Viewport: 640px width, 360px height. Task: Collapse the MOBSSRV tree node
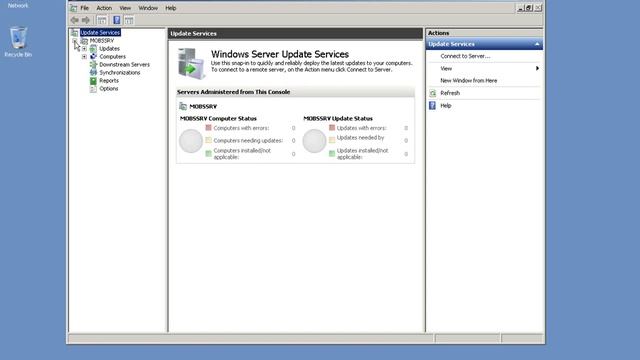click(75, 41)
